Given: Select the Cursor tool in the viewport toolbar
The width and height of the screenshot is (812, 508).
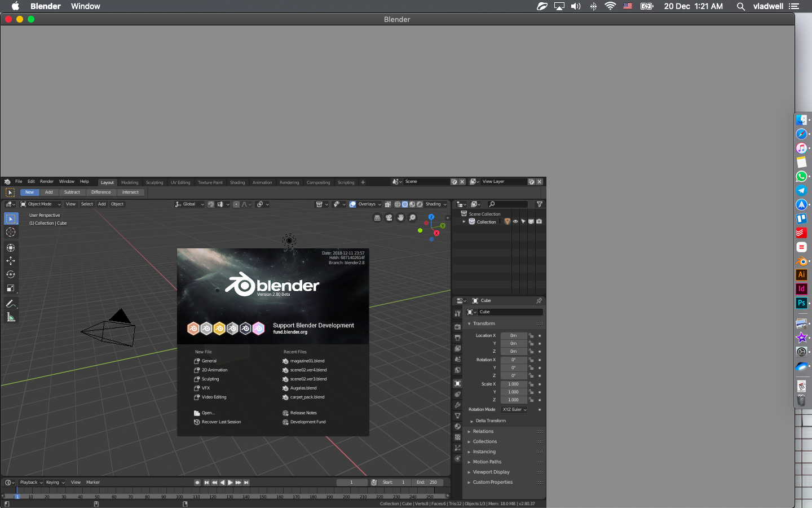Looking at the screenshot, I should click(x=11, y=232).
